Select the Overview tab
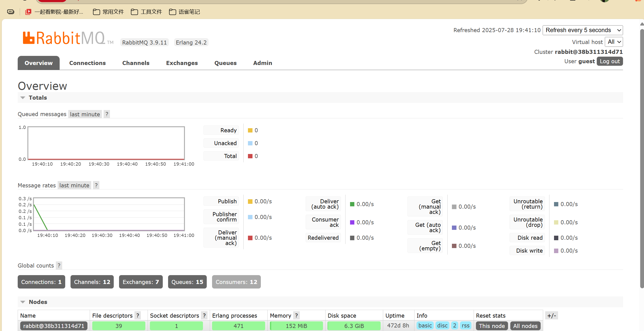 point(39,63)
